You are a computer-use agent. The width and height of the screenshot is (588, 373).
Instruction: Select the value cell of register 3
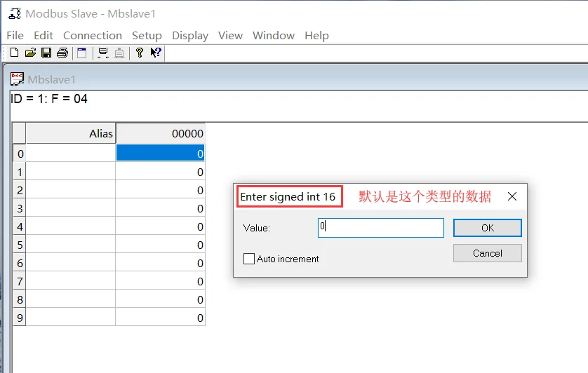(x=160, y=208)
